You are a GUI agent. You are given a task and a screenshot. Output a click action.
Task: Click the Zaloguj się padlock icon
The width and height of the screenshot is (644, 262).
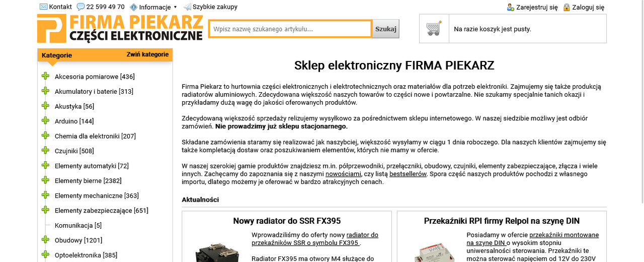(x=567, y=8)
